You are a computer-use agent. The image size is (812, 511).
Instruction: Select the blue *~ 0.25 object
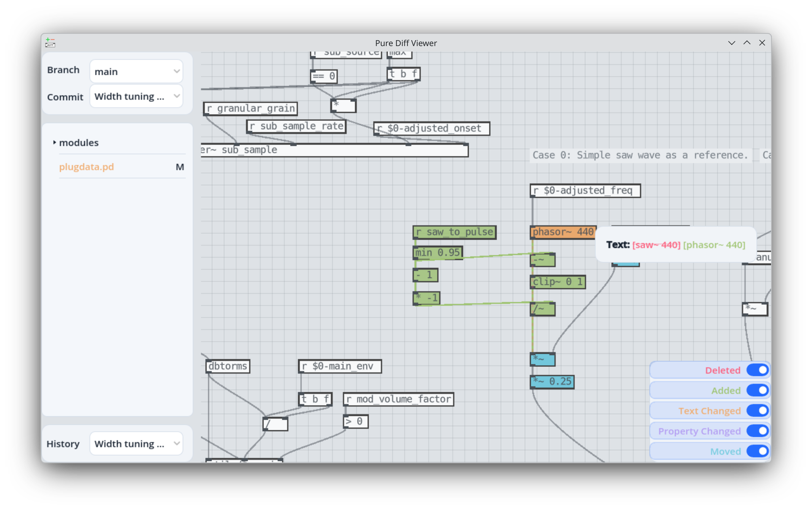click(552, 382)
